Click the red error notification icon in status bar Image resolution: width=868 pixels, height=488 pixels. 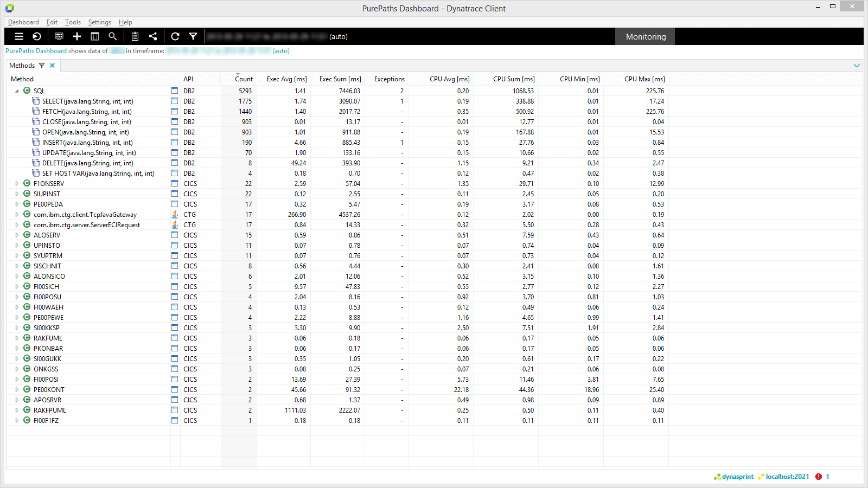click(818, 477)
